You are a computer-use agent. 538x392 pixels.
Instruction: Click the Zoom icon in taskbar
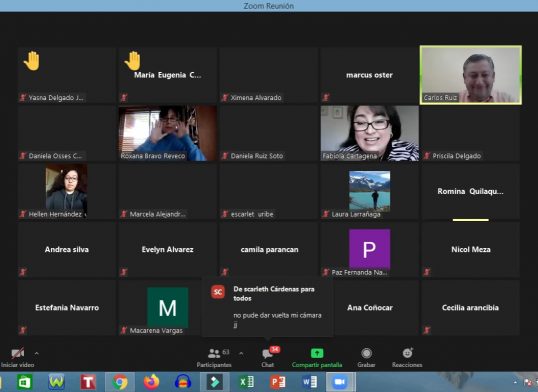340,382
